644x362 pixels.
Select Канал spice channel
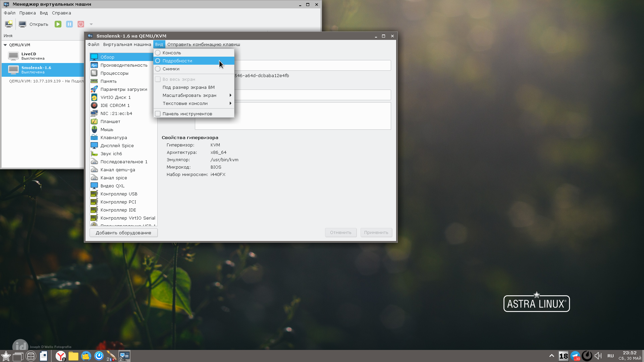(123, 178)
